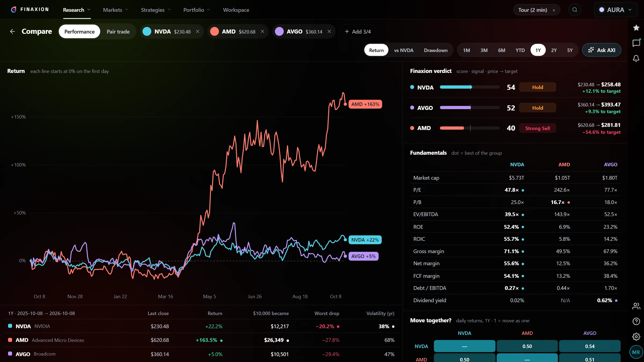Expand the Markets menu dropdown

(x=116, y=10)
